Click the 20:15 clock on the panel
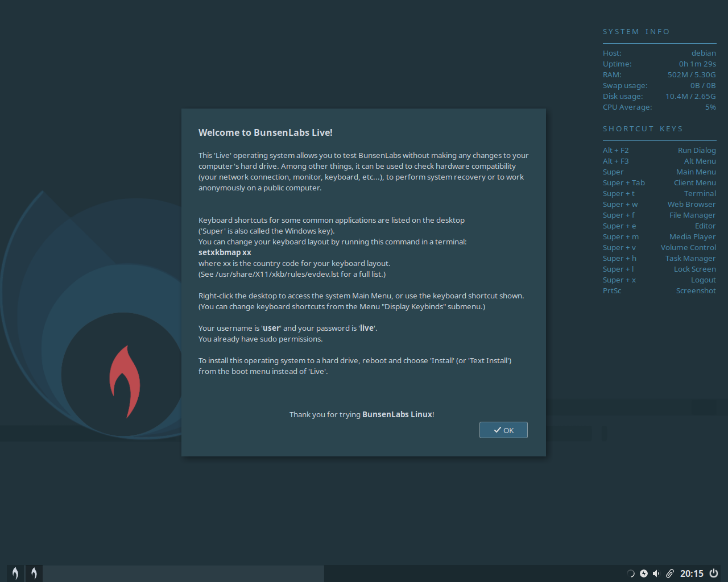 tap(692, 573)
